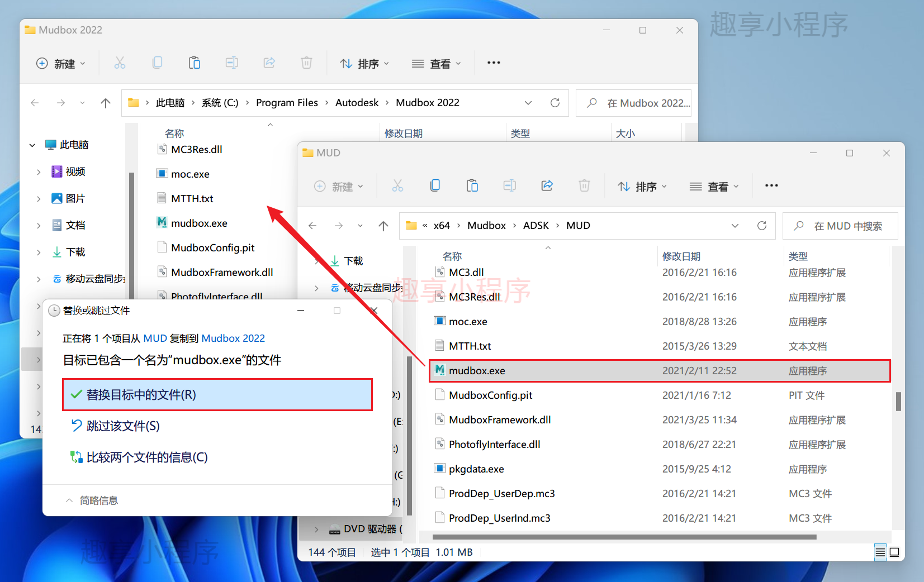
Task: Select mudbox.exe in MUD window
Action: pos(660,371)
